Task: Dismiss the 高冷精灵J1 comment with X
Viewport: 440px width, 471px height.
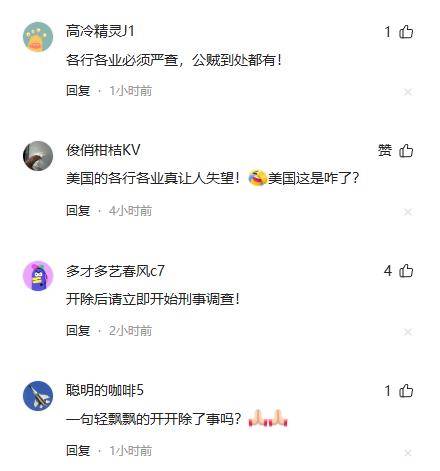Action: pos(408,92)
